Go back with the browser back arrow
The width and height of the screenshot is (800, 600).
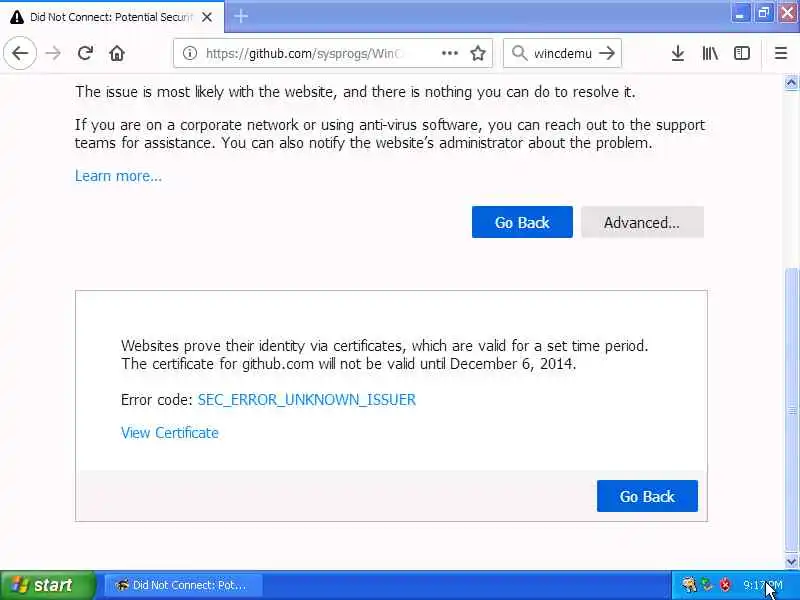coord(20,53)
